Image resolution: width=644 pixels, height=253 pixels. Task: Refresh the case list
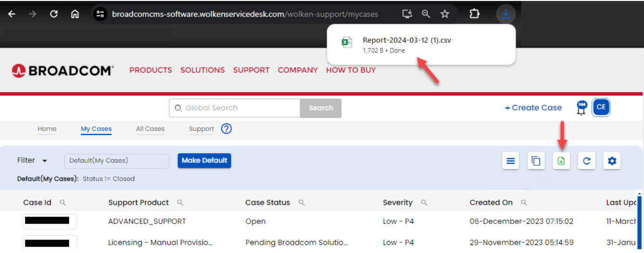click(587, 161)
